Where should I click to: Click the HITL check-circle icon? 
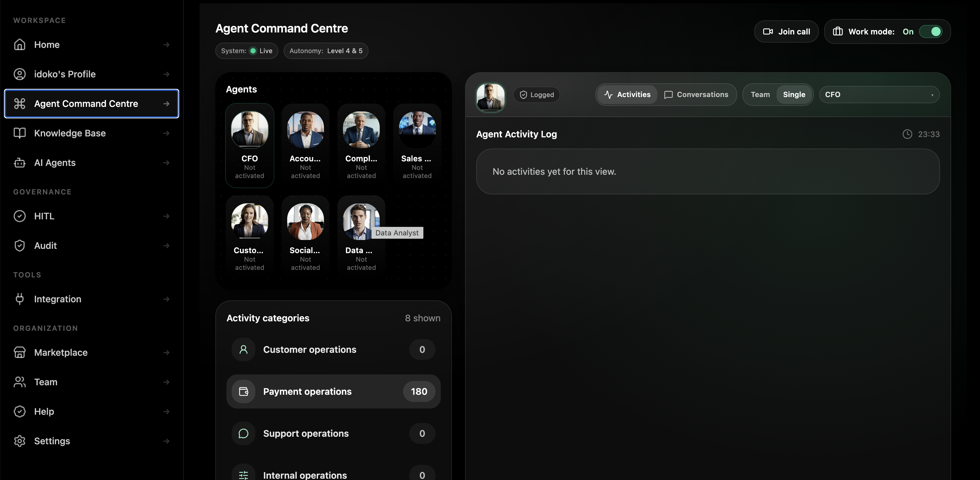[19, 216]
